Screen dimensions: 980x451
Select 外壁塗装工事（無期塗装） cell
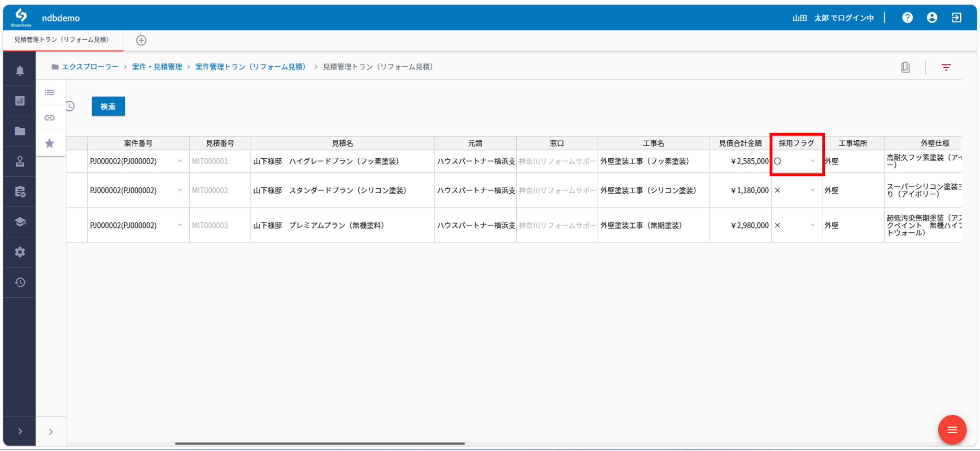[x=653, y=225]
